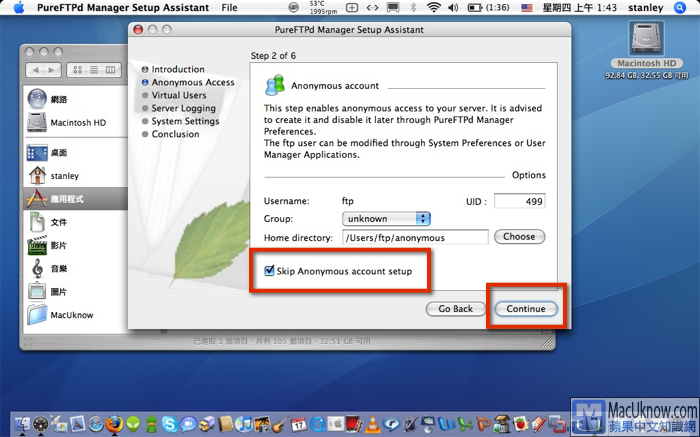Viewport: 700px width, 437px height.
Task: Switch Finder to list view
Action: [94, 70]
